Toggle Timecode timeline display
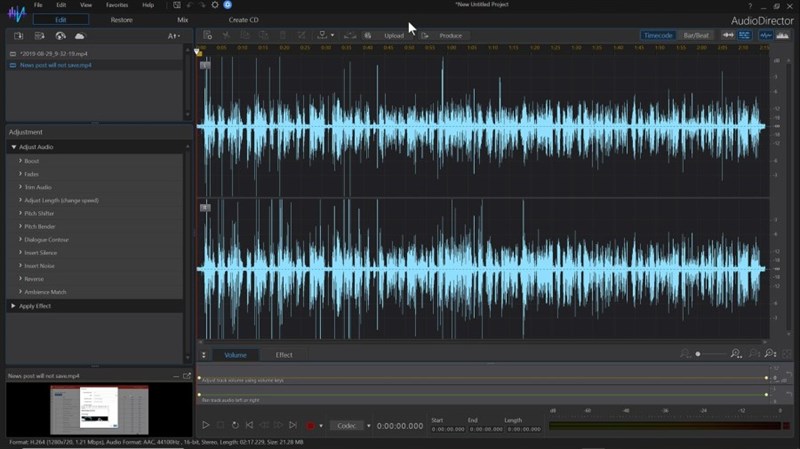The width and height of the screenshot is (800, 449). click(x=658, y=35)
